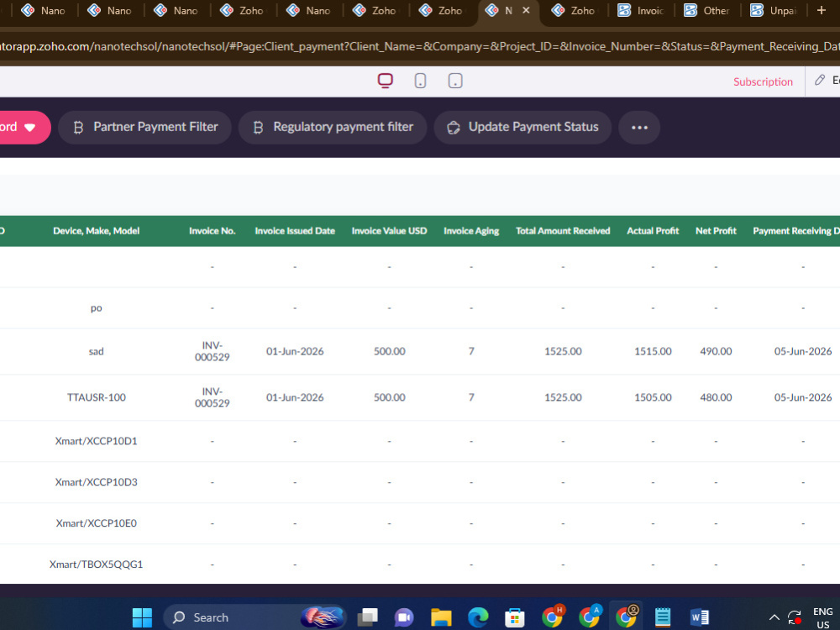Select INV-000529 in the TTAUSR-100 row

pos(213,397)
